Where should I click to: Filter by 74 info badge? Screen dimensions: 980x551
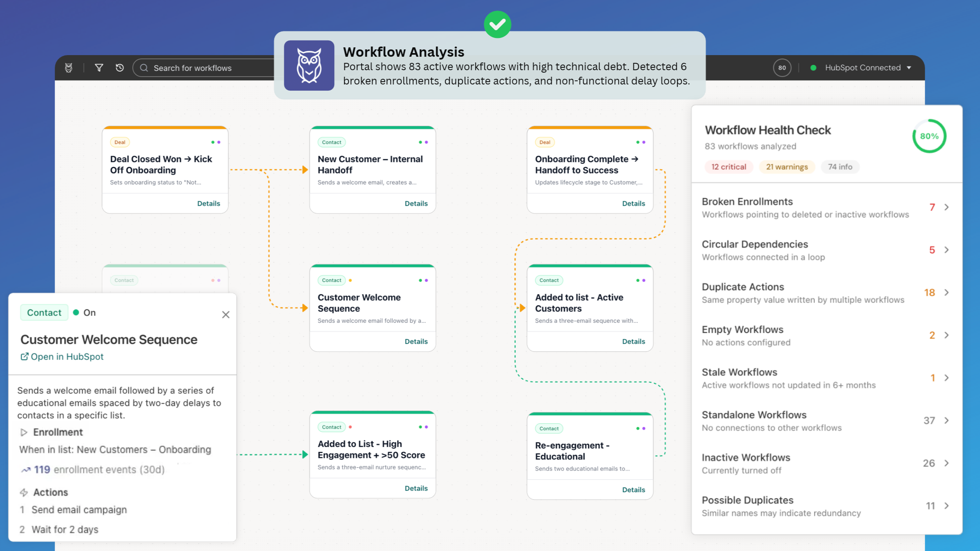840,167
